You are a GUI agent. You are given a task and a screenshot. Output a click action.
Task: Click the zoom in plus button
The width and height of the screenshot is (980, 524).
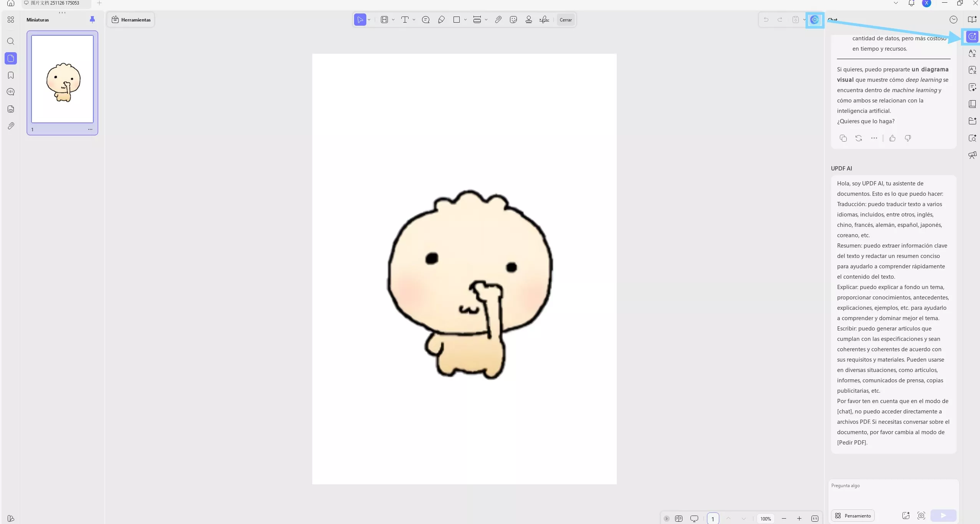[799, 519]
